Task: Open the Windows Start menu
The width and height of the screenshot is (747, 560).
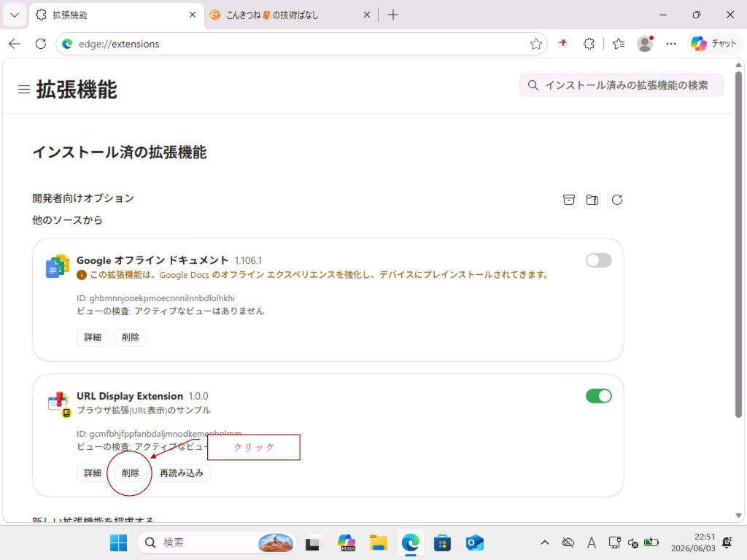Action: pos(118,542)
